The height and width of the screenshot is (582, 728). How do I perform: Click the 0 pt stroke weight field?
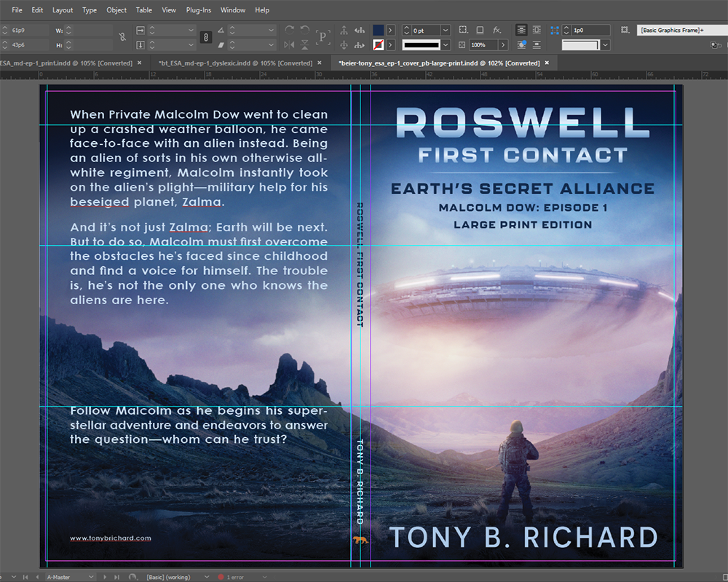click(x=425, y=30)
